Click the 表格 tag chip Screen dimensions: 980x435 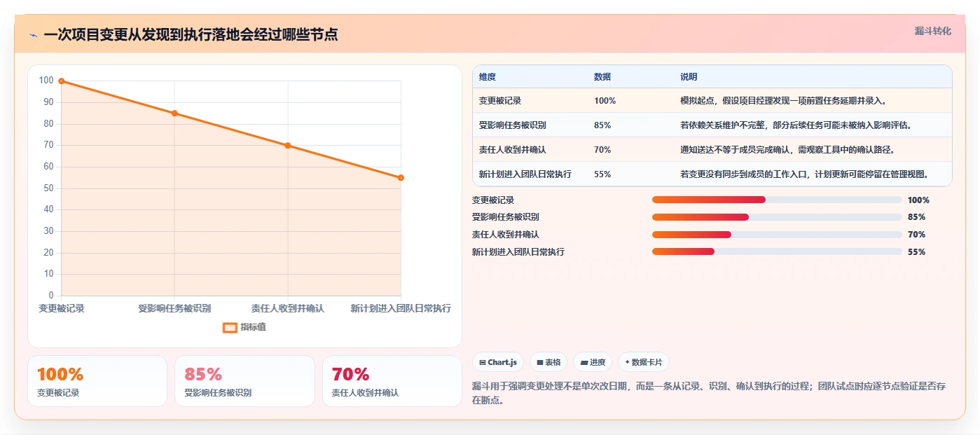(548, 362)
